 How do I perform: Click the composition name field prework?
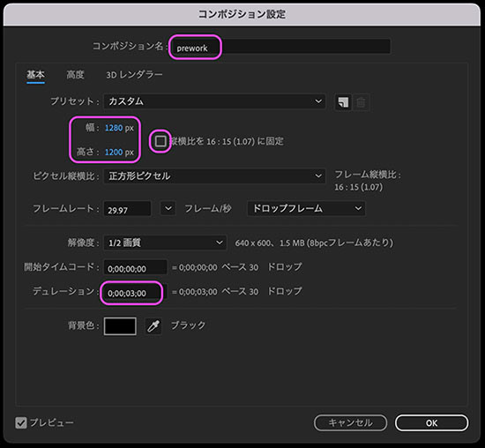[280, 47]
